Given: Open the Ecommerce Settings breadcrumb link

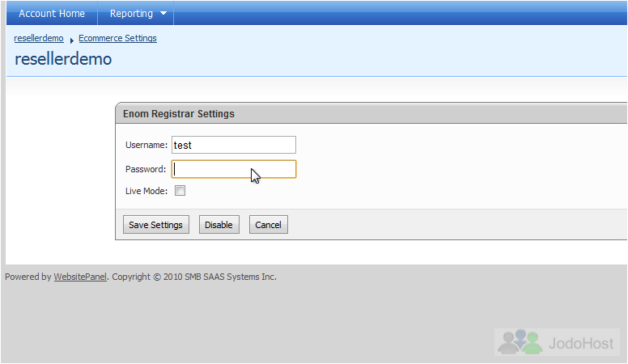Looking at the screenshot, I should 117,38.
